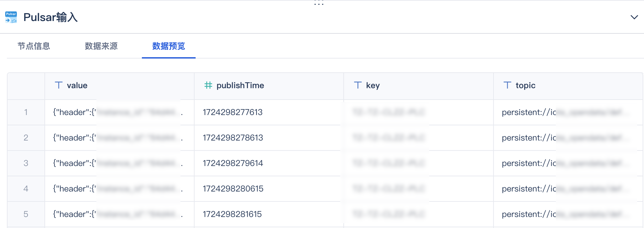Click the value cell in row 2

coord(117,138)
